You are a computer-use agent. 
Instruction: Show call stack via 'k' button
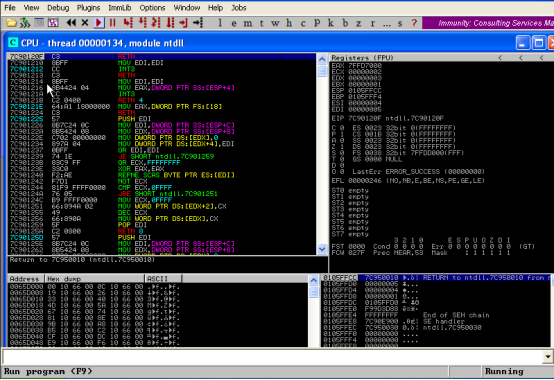coord(331,23)
